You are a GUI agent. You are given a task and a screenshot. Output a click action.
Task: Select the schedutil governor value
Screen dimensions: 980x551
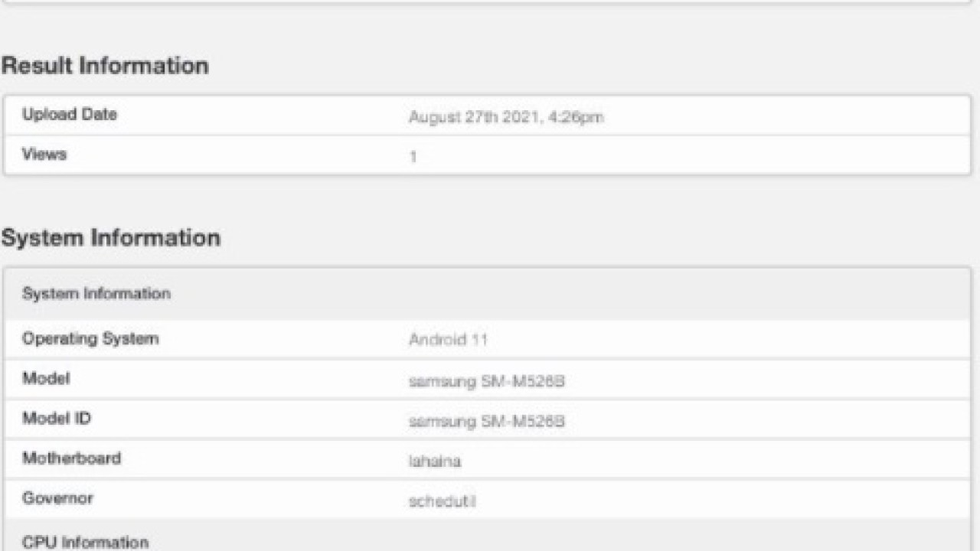(x=443, y=501)
